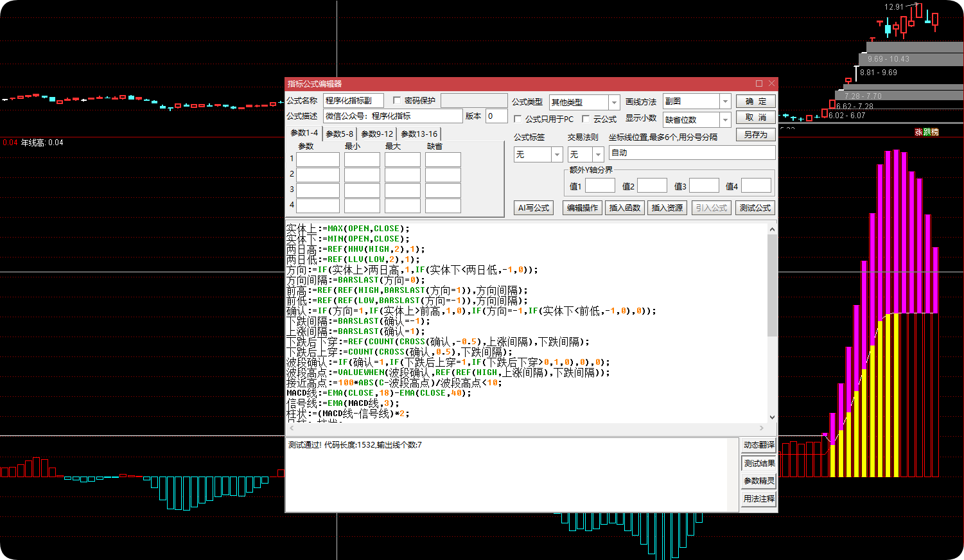Click the 年线高: 0.04 indicator label

[42, 143]
